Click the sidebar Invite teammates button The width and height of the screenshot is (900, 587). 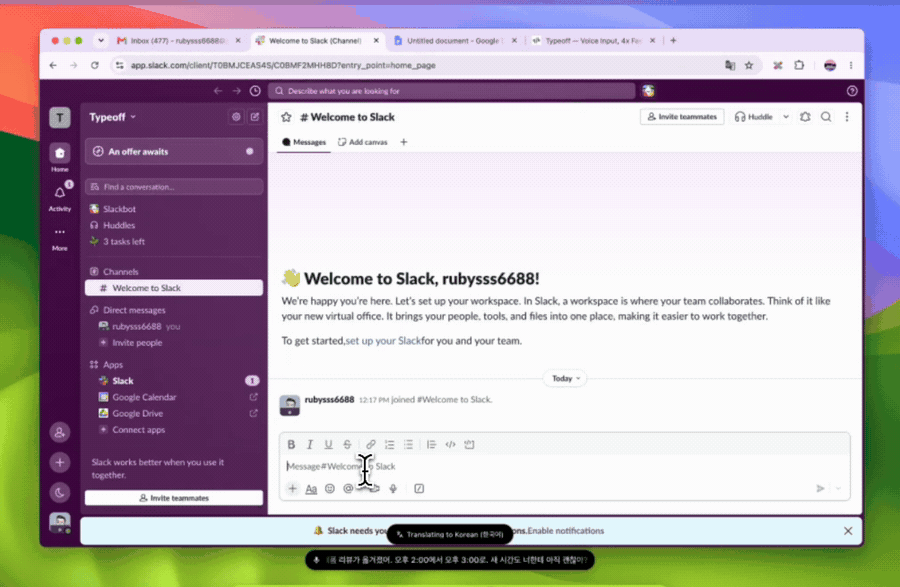pyautogui.click(x=174, y=498)
